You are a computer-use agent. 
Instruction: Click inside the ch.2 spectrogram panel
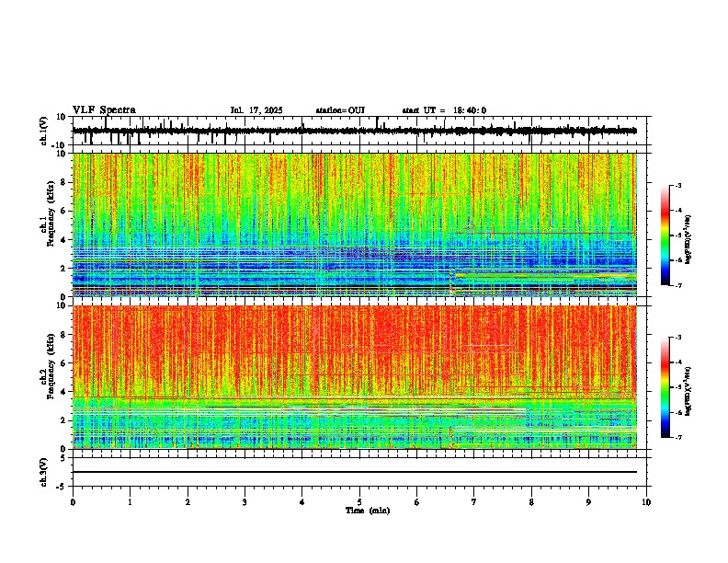click(358, 377)
